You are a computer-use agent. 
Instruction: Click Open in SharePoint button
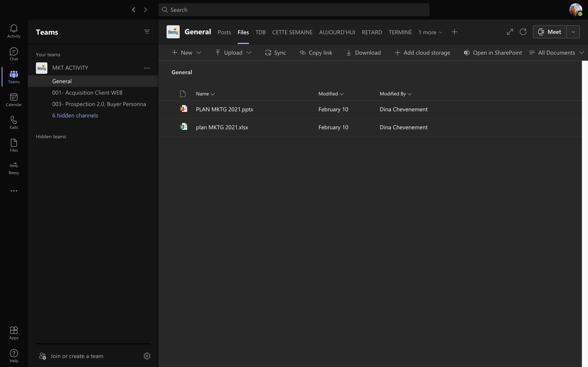click(x=492, y=52)
